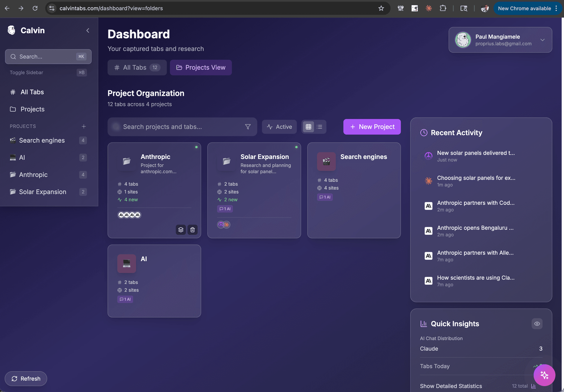
Task: Click Show Detailed Statistics
Action: (451, 386)
